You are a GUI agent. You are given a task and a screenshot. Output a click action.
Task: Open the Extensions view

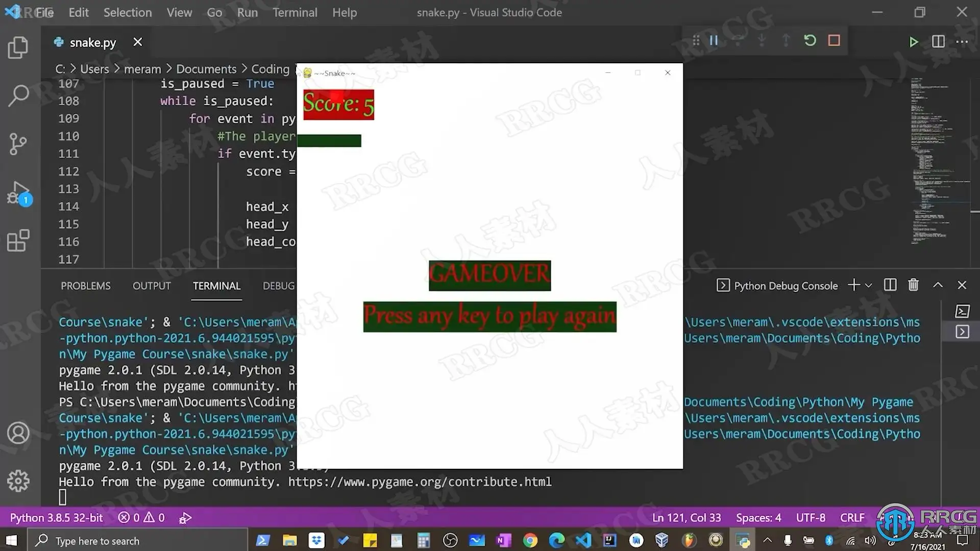pyautogui.click(x=18, y=241)
